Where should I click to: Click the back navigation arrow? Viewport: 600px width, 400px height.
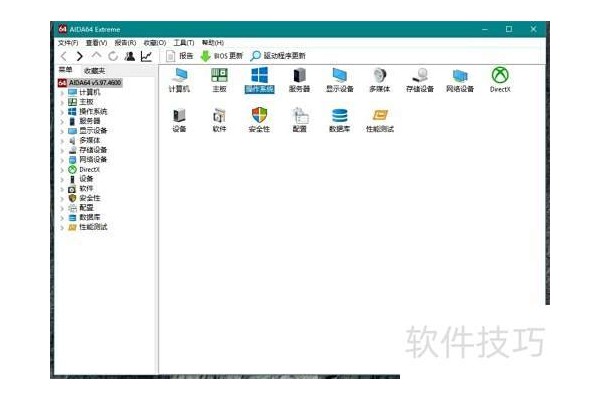64,56
